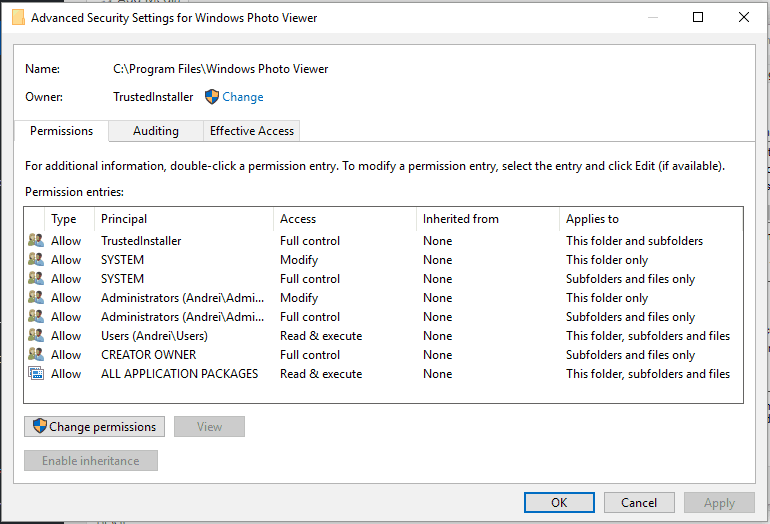Click the Change owner link
770x524 pixels.
click(243, 97)
